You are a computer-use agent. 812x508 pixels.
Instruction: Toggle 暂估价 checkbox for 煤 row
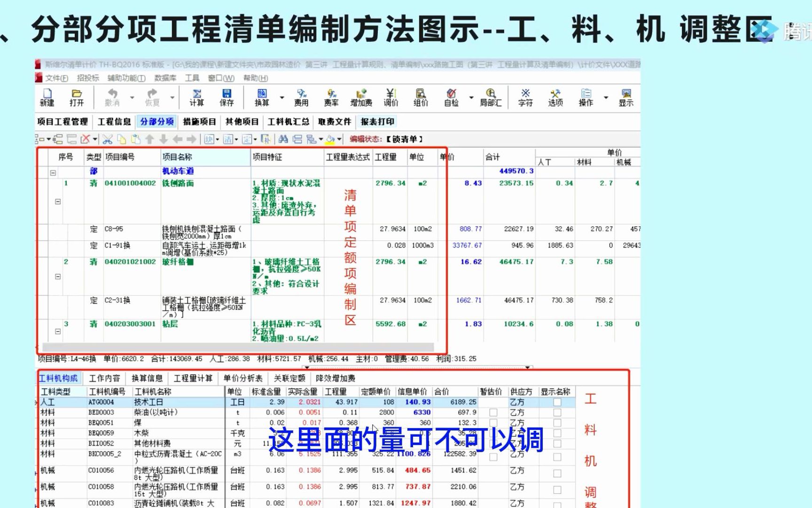tap(493, 423)
